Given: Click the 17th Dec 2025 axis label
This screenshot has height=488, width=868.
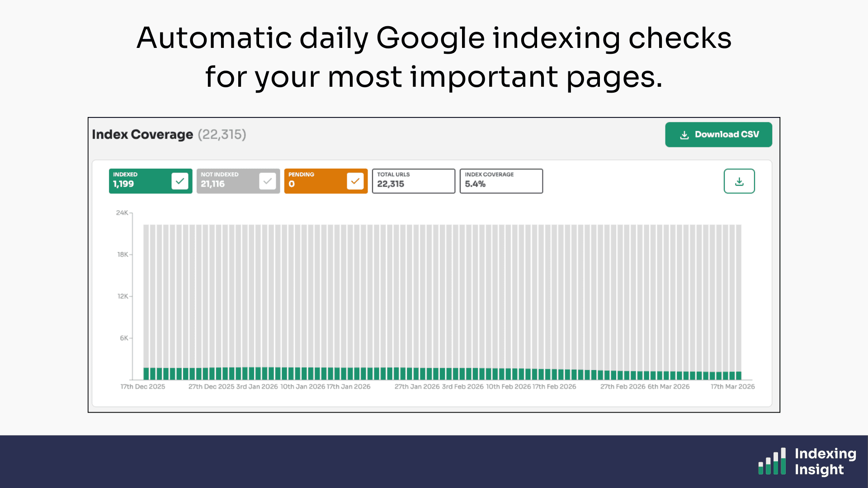Looking at the screenshot, I should pyautogui.click(x=143, y=387).
